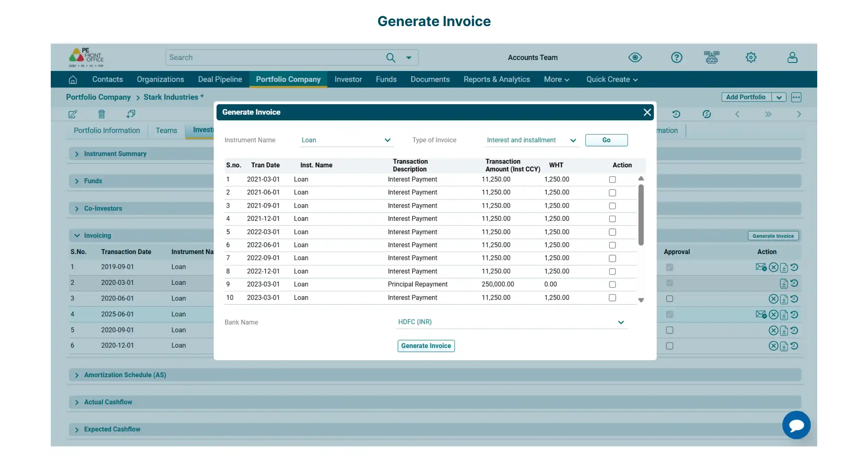Viewport: 868px width, 456px height.
Task: Open the Add Portfolio dropdown arrow
Action: 779,97
